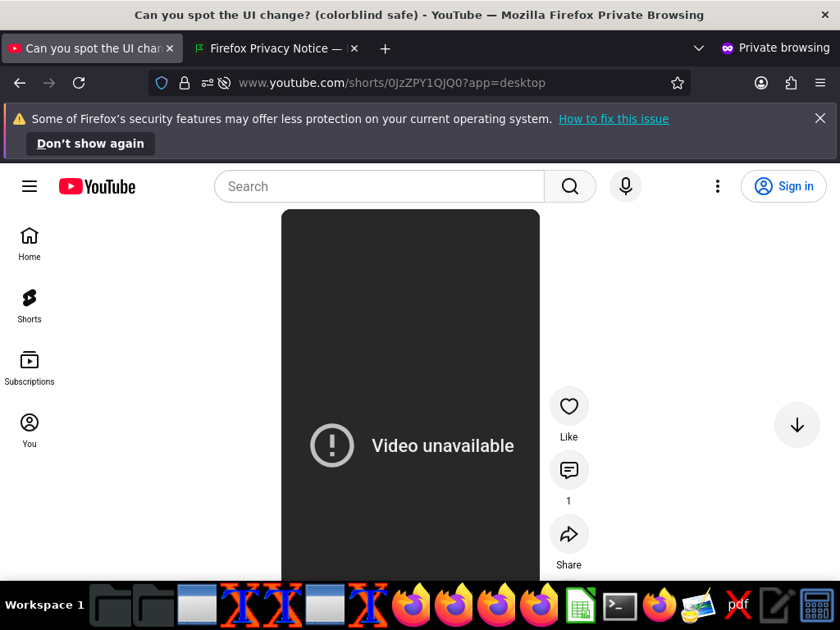Bookmark this page with the star
Image resolution: width=840 pixels, height=630 pixels.
677,83
